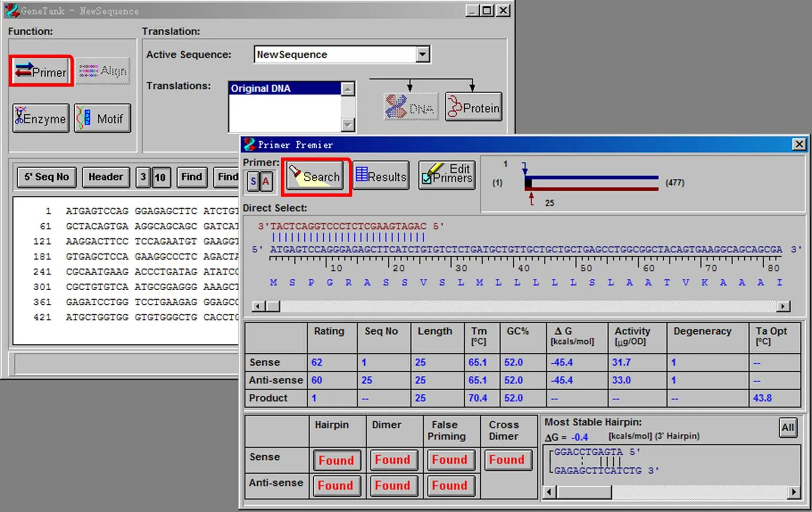Click the Sense Rating value 62
The height and width of the screenshot is (512, 812).
pos(317,363)
